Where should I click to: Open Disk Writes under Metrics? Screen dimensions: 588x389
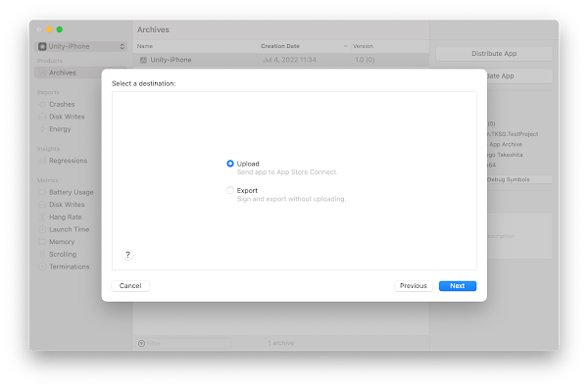tap(67, 205)
